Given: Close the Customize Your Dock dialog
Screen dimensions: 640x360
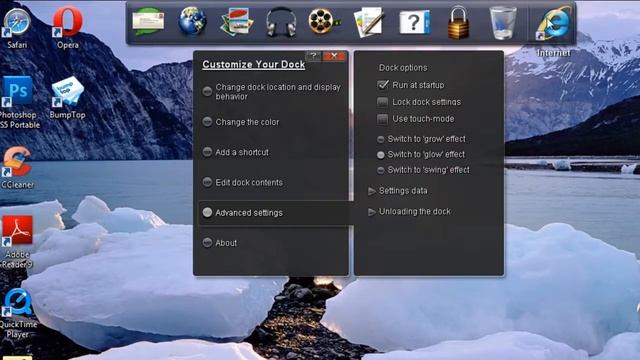Looking at the screenshot, I should coord(334,56).
